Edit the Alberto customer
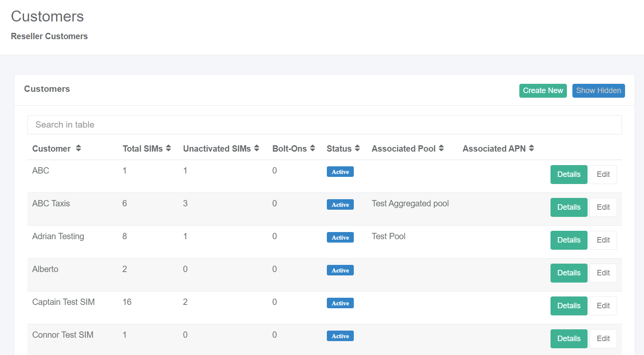 pyautogui.click(x=603, y=273)
